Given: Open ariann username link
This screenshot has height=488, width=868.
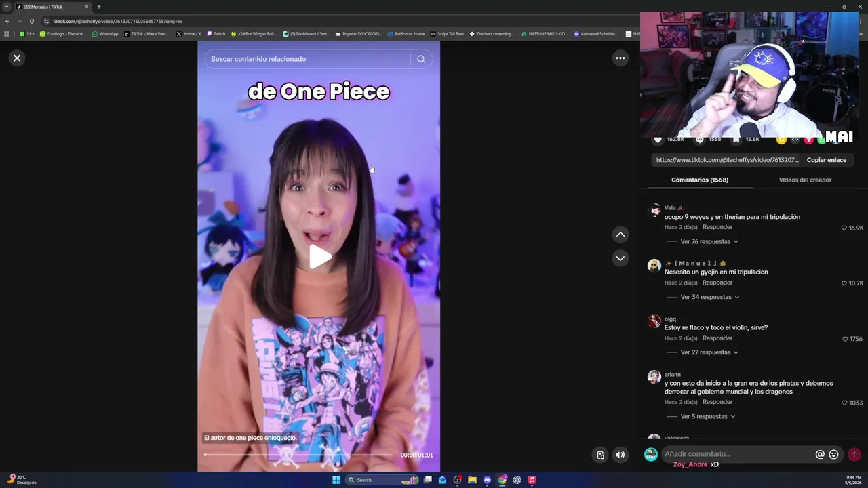Looking at the screenshot, I should click(x=673, y=374).
